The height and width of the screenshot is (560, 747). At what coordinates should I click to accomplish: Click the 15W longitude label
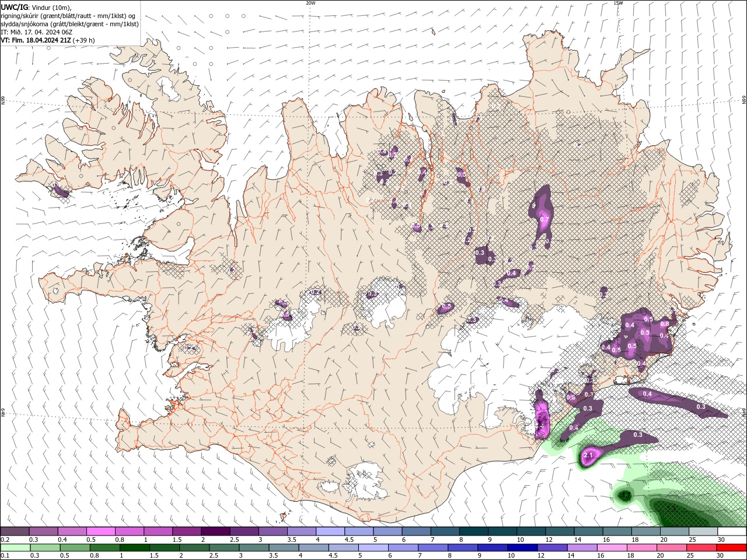618,3
